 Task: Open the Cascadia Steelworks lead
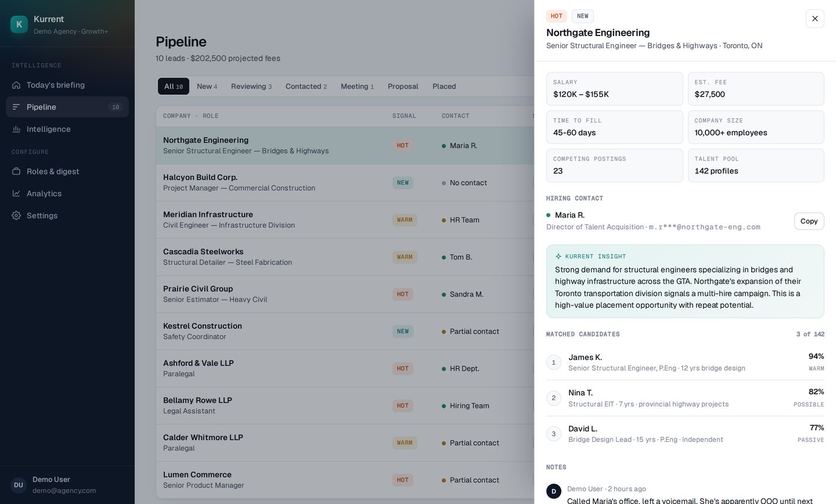(x=345, y=257)
